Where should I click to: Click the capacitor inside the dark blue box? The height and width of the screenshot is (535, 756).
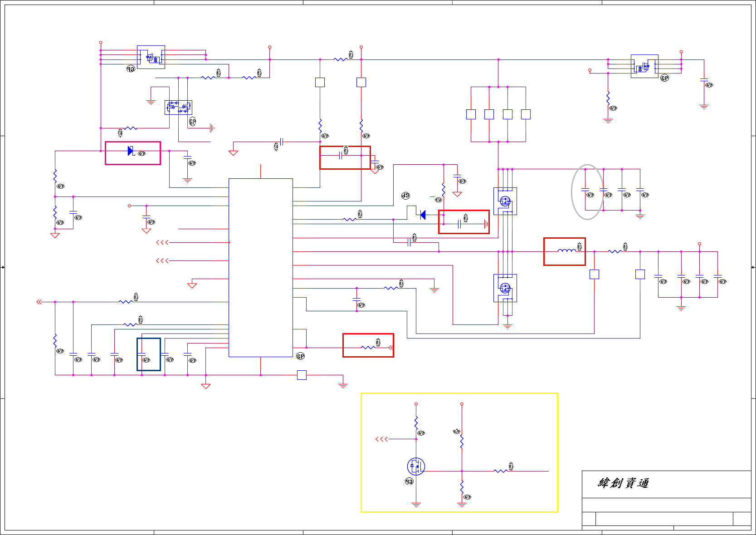[x=142, y=353]
